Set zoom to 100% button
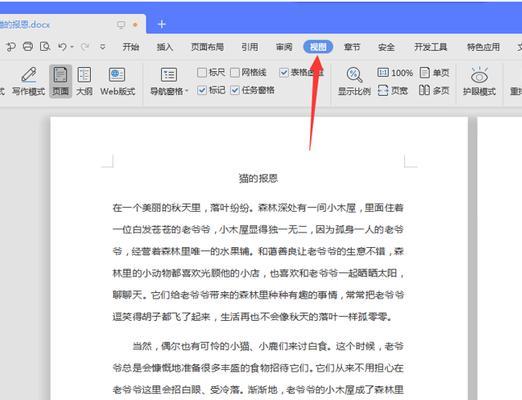 395,72
